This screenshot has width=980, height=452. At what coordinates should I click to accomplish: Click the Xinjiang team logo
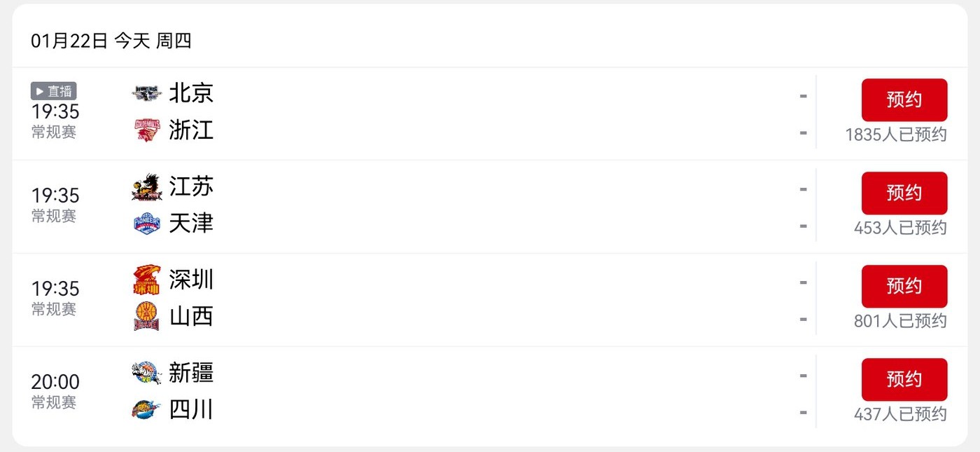(x=147, y=373)
